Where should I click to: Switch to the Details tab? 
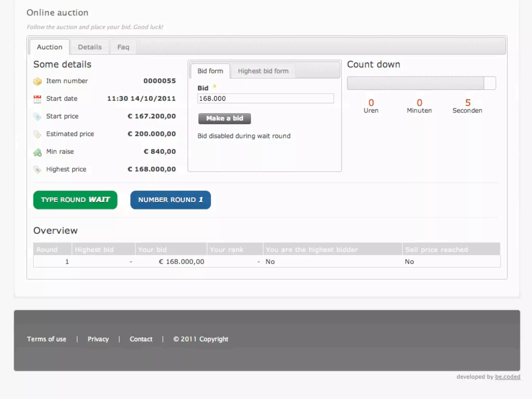tap(90, 47)
